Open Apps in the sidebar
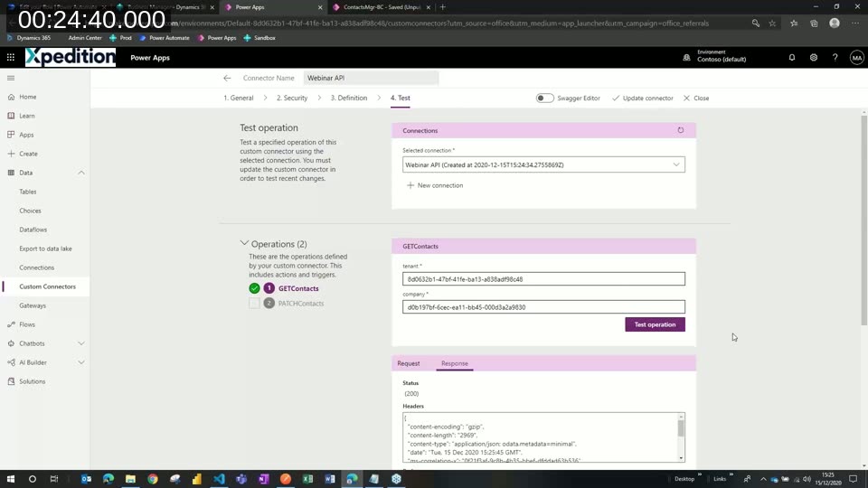This screenshot has width=868, height=488. (26, 135)
